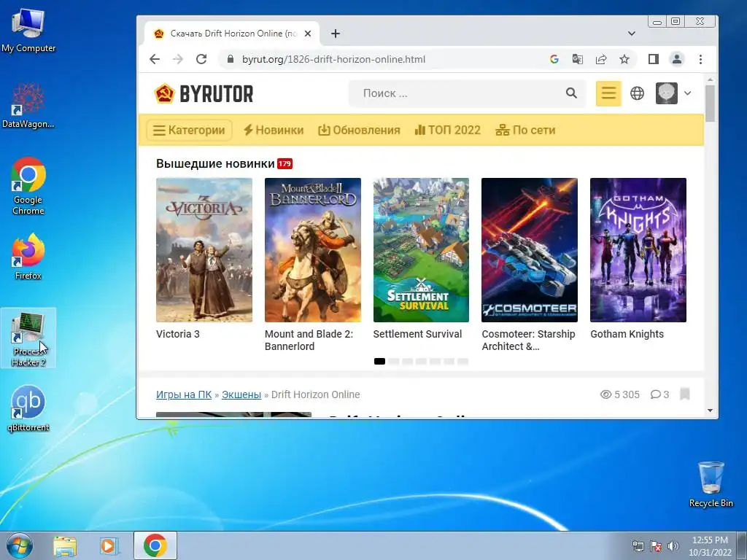The image size is (747, 560).
Task: Launch Firefox from the desktop
Action: [x=28, y=256]
